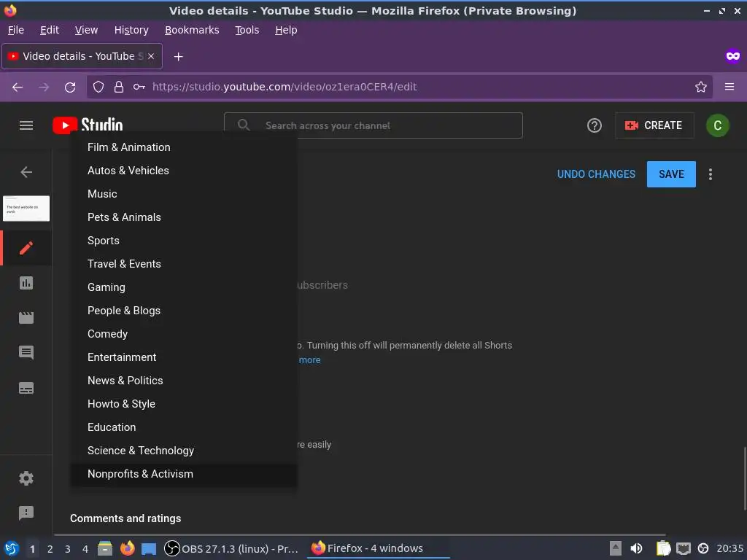Open the file manager icon in the taskbar
Viewport: 747px width, 560px height.
pos(105,548)
